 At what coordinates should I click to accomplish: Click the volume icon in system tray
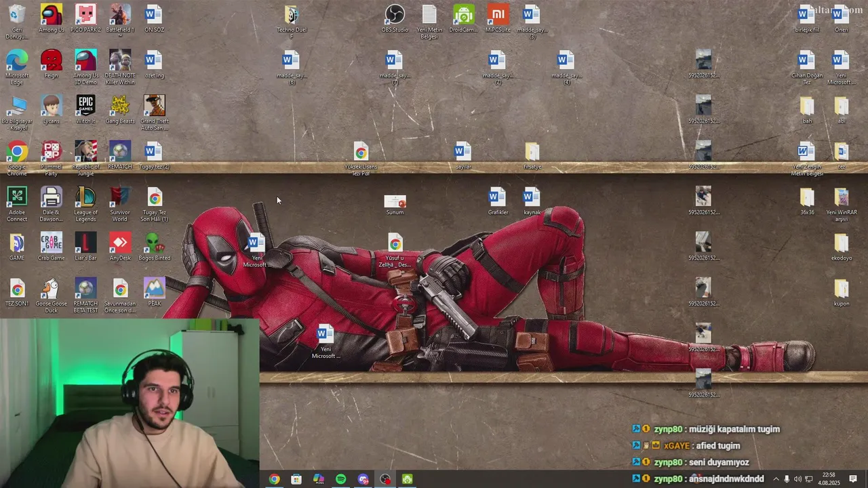797,479
